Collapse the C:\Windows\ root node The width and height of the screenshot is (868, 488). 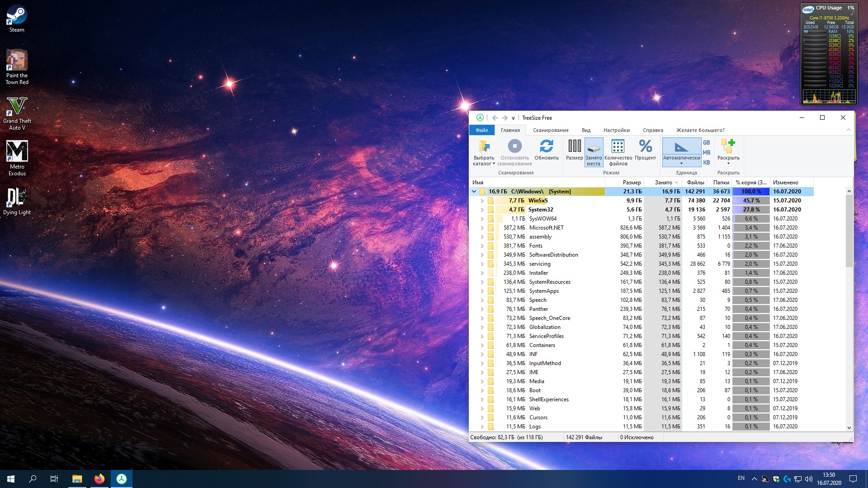coord(474,192)
